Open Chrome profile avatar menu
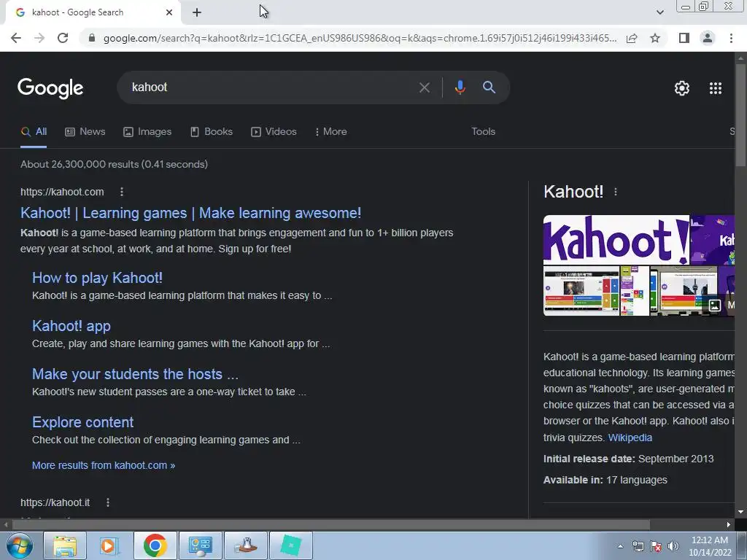Image resolution: width=747 pixels, height=560 pixels. coord(708,38)
